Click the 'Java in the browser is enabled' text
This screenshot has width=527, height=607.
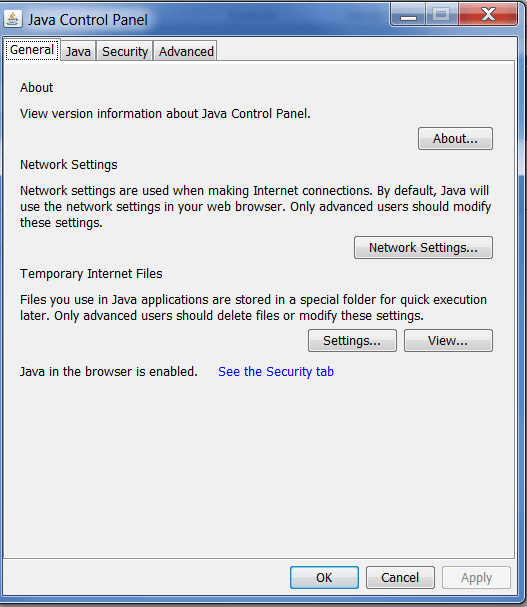click(x=109, y=372)
